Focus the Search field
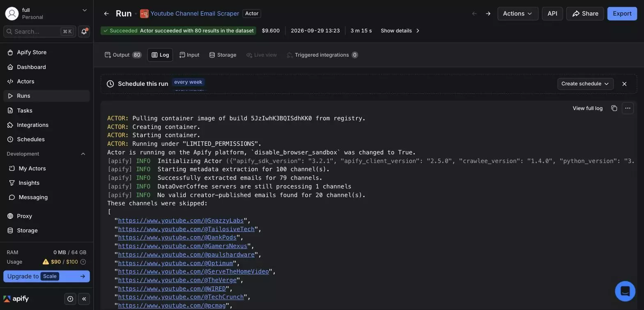This screenshot has height=310, width=644. (x=40, y=32)
